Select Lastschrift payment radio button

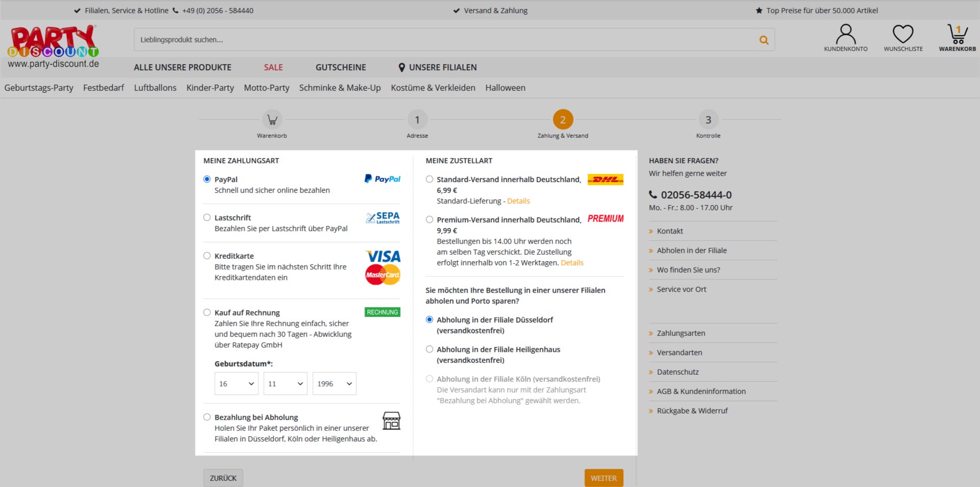[x=207, y=217]
